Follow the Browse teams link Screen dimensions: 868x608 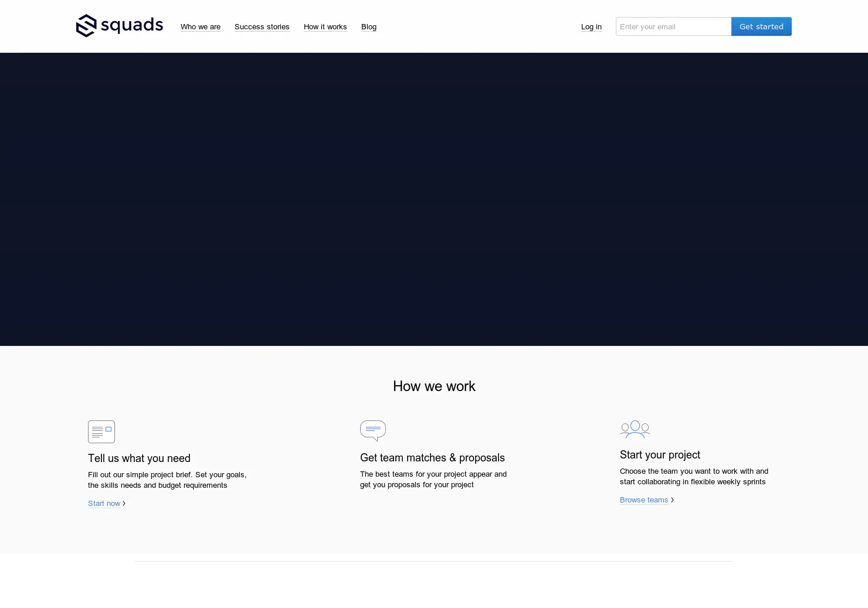click(x=644, y=500)
